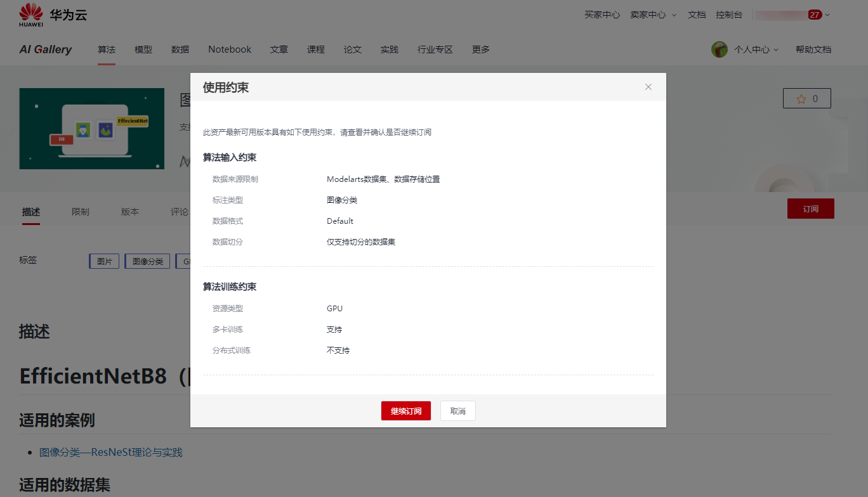Open the 实践 navigation tab
The image size is (868, 497).
click(390, 49)
